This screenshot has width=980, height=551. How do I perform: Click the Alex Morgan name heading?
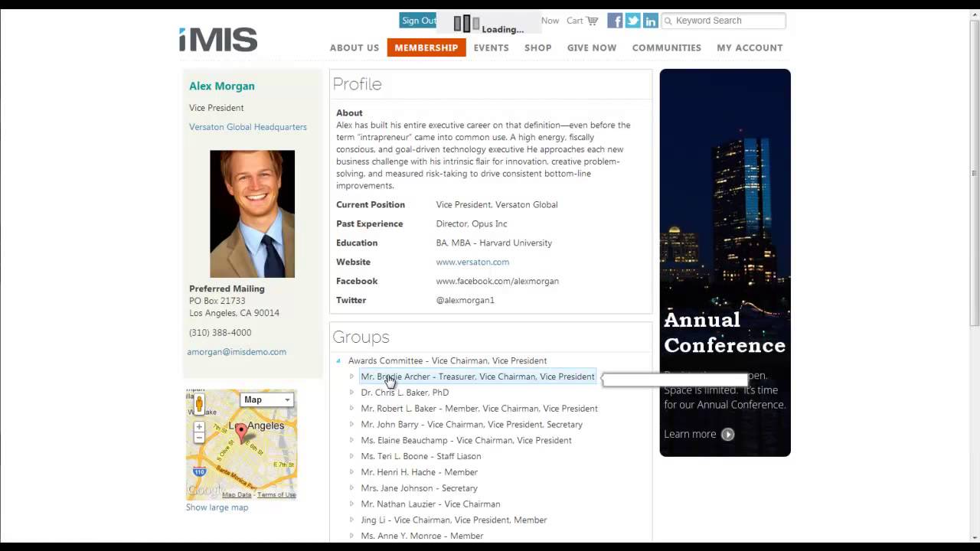point(222,86)
